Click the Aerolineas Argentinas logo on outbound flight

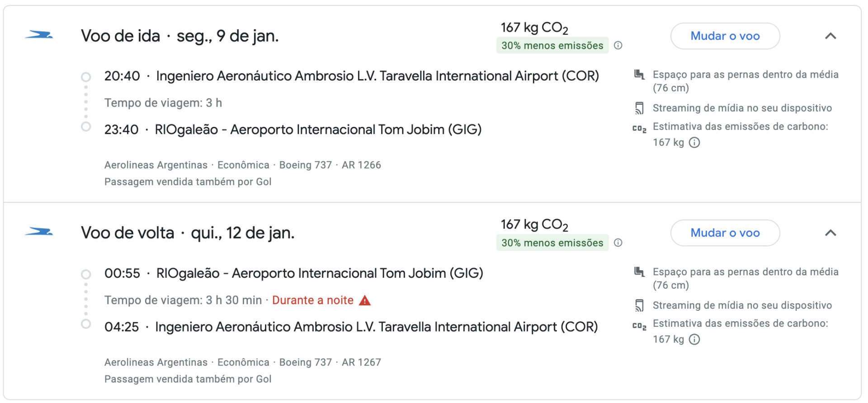39,35
